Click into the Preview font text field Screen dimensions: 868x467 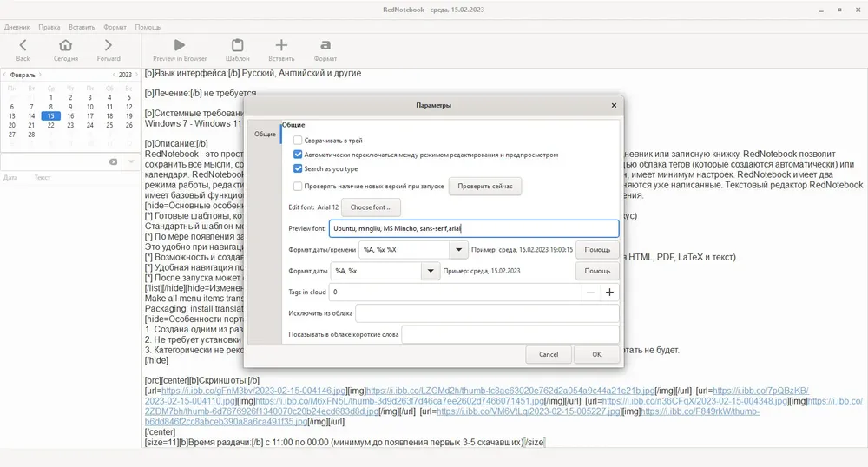(x=474, y=228)
